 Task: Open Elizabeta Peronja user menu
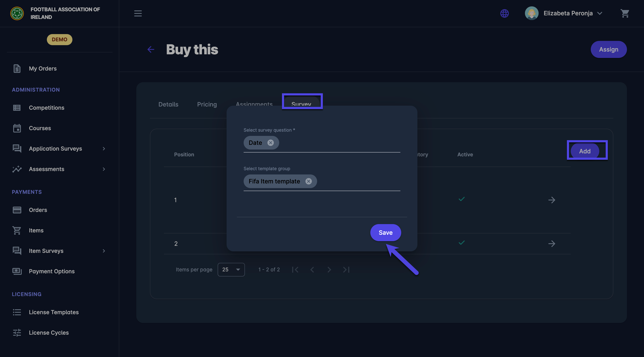(568, 13)
